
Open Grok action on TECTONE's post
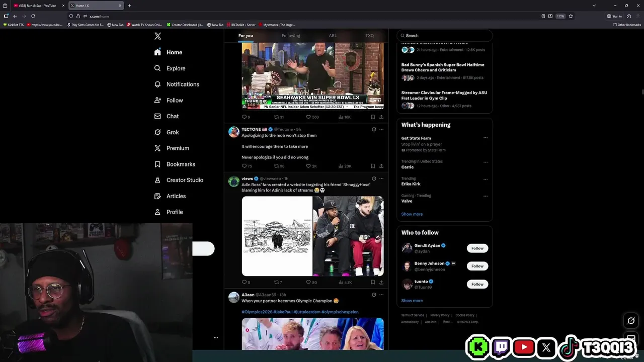[374, 129]
